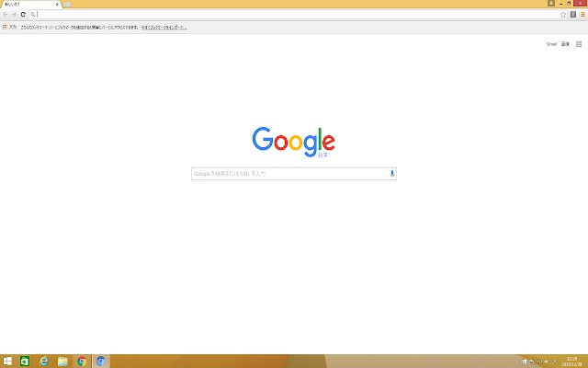
Task: Open the Google apps grid
Action: click(579, 44)
